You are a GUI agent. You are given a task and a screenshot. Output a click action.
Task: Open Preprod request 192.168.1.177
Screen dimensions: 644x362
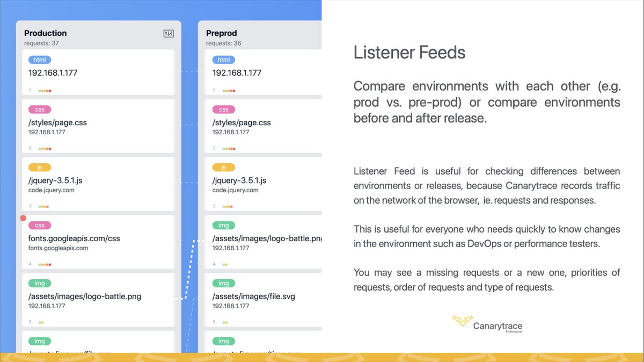point(237,73)
